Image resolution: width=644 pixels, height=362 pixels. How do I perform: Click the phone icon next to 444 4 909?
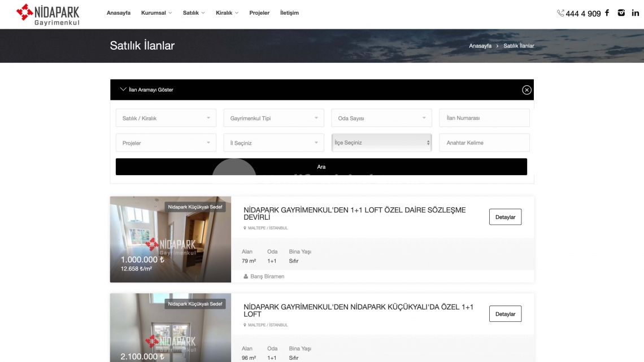[560, 12]
